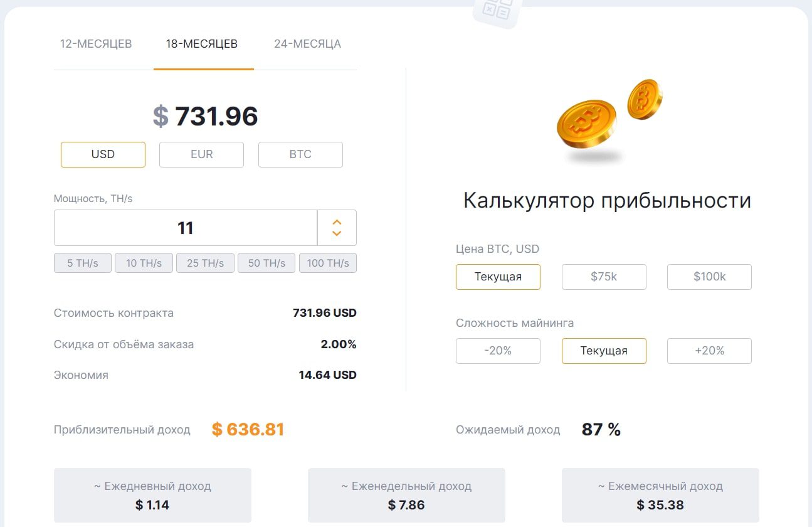The image size is (812, 527).
Task: Click the large Bitcoin coin icon
Action: (x=586, y=124)
